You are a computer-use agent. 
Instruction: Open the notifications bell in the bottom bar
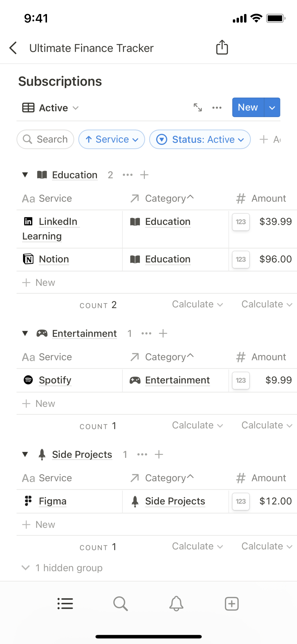pos(176,604)
